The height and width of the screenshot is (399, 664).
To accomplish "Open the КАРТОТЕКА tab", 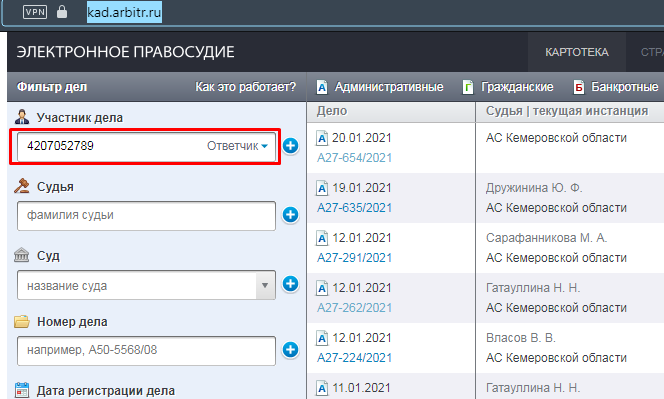I will point(576,52).
